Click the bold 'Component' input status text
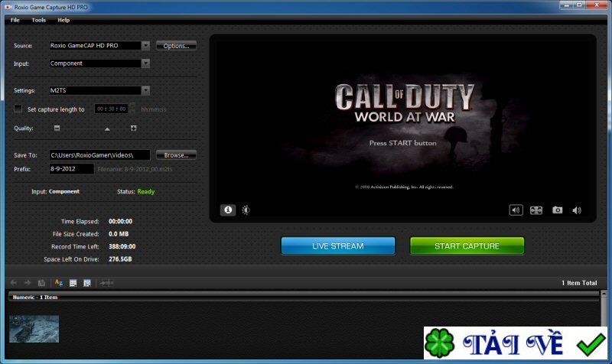This screenshot has height=364, width=612. (x=64, y=191)
